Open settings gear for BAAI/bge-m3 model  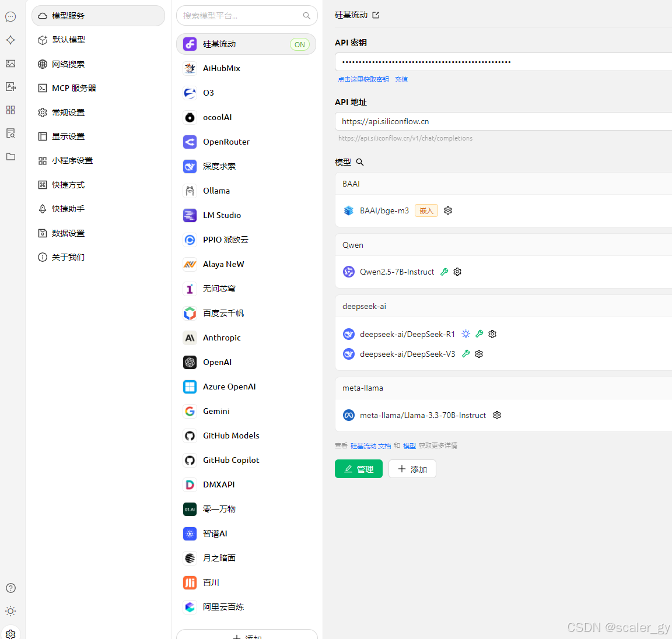coord(448,210)
